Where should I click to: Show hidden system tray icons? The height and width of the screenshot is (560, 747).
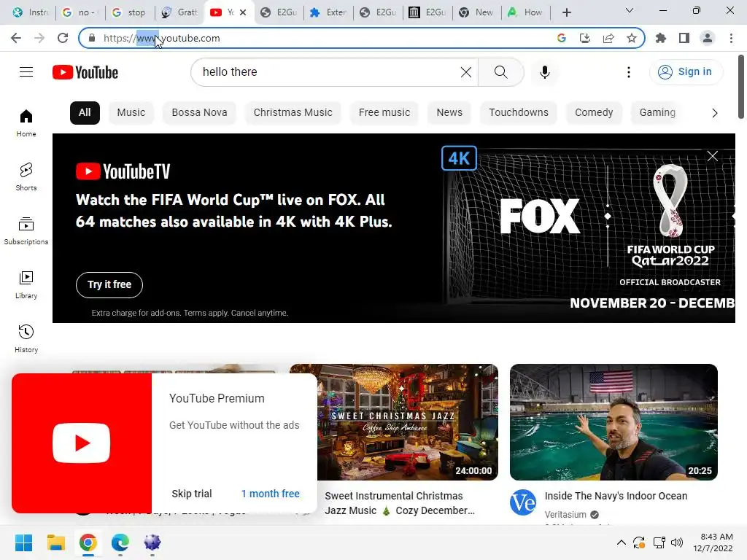click(622, 542)
